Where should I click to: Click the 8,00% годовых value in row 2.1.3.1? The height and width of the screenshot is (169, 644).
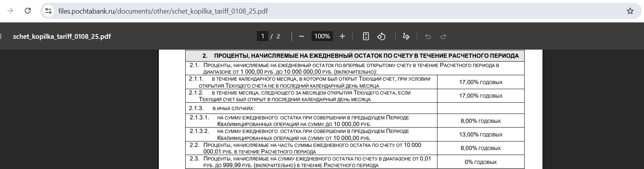click(480, 121)
